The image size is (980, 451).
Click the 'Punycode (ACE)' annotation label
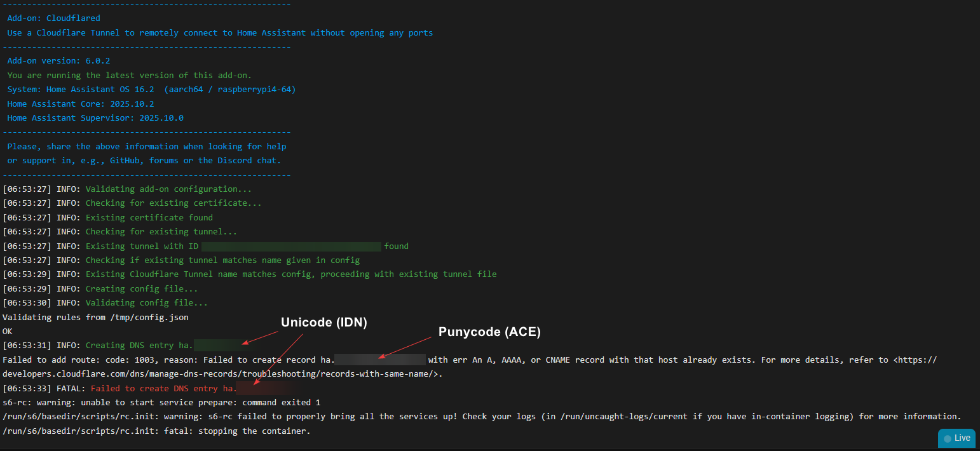(489, 332)
